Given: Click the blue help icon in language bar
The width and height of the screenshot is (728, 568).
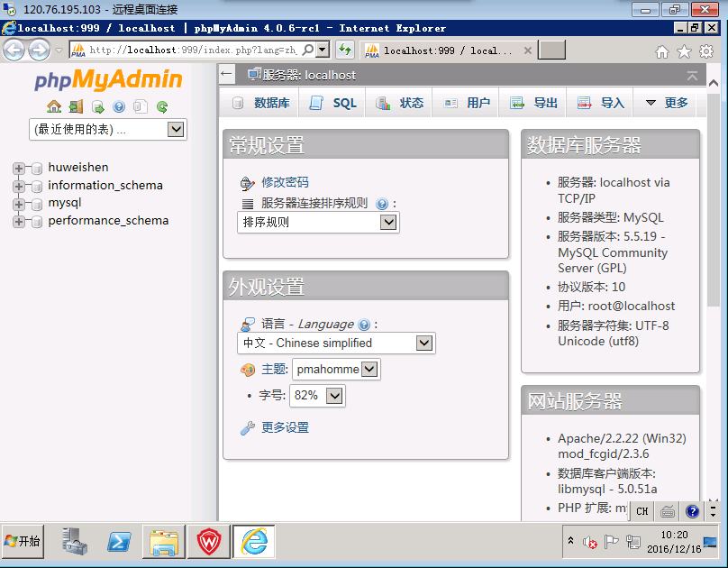Looking at the screenshot, I should point(692,511).
